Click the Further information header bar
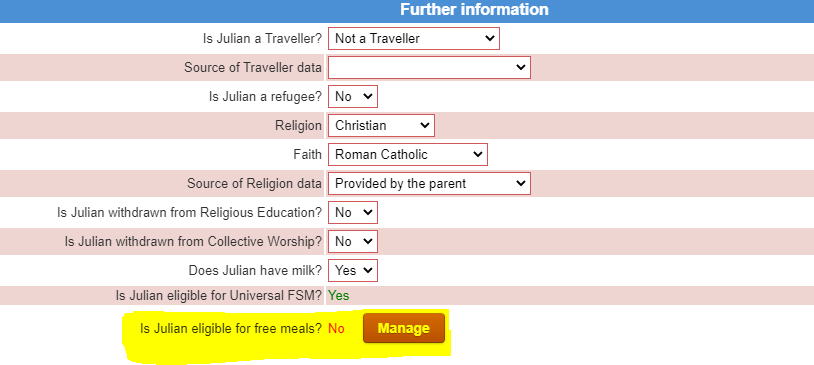Viewport: 814px width, 365px height. click(407, 11)
